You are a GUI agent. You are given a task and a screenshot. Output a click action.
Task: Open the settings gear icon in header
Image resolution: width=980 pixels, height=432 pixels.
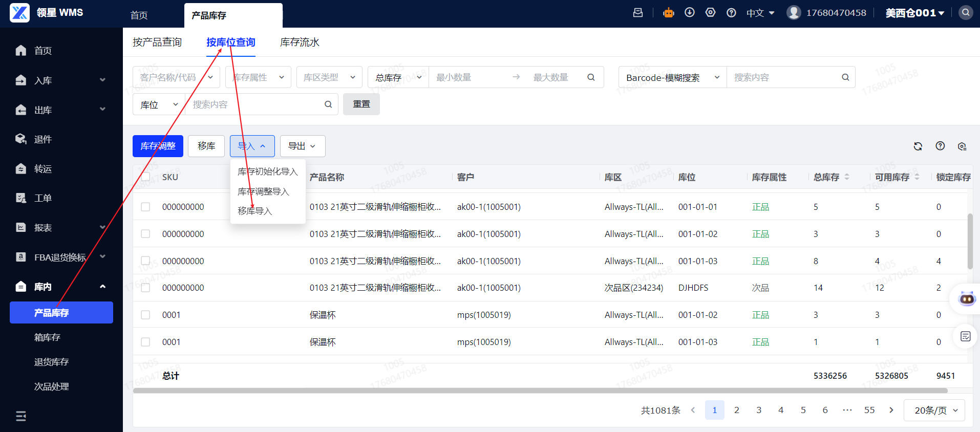click(x=711, y=12)
